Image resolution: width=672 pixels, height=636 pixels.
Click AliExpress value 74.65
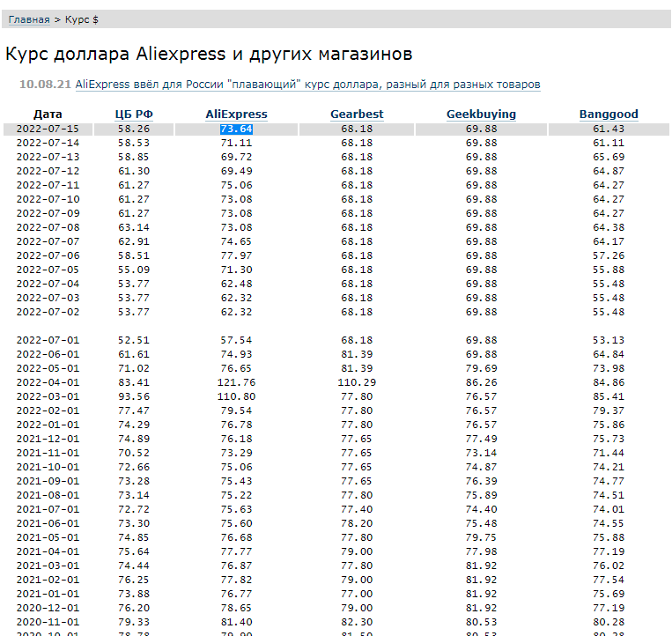[237, 241]
